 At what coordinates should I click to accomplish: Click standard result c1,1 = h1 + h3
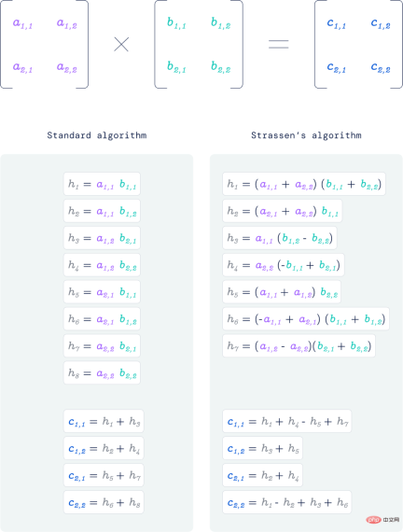104,421
